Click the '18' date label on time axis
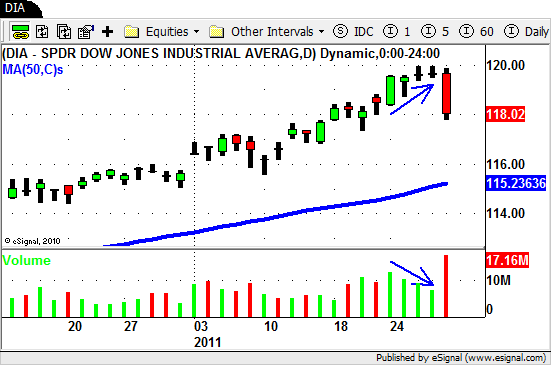 pos(341,326)
